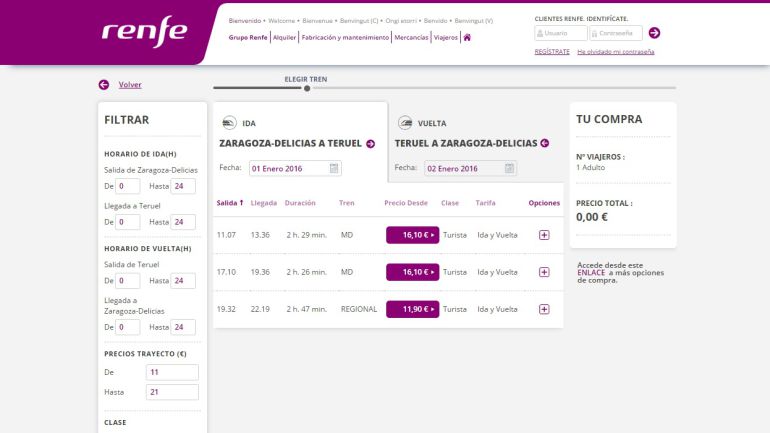
Task: Click the price Hasta field showing 21
Action: (x=172, y=392)
